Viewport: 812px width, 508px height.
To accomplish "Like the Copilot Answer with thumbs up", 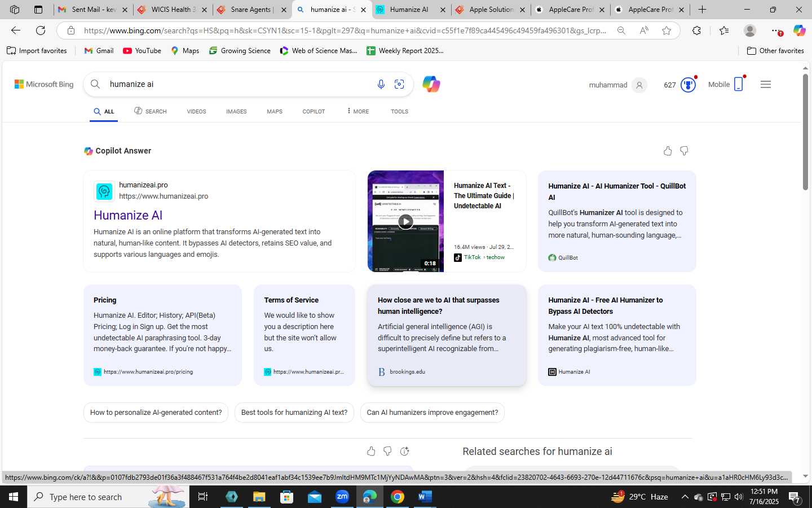I will [x=668, y=151].
